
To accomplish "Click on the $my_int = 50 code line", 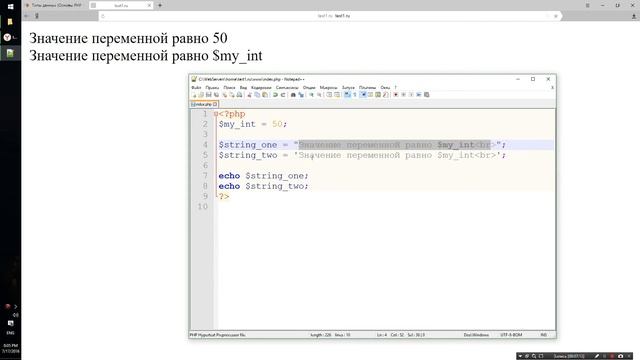I will (x=253, y=124).
